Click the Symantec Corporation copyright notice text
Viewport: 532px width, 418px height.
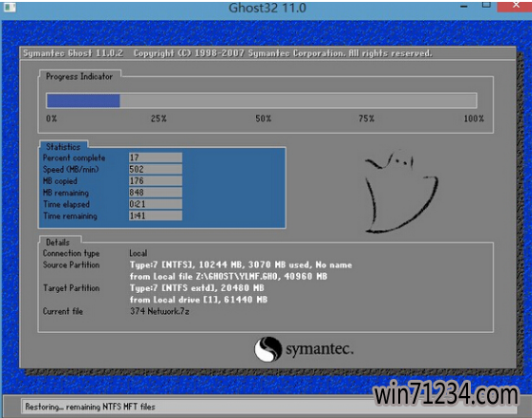point(283,53)
